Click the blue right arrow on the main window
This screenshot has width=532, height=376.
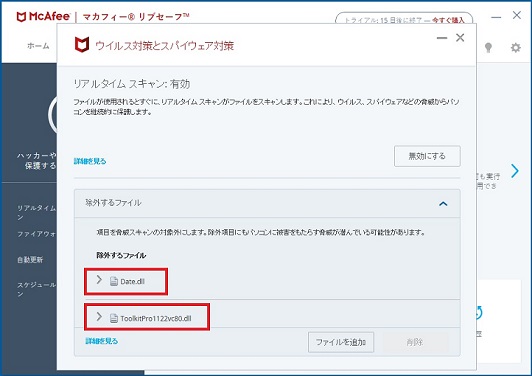coord(515,171)
